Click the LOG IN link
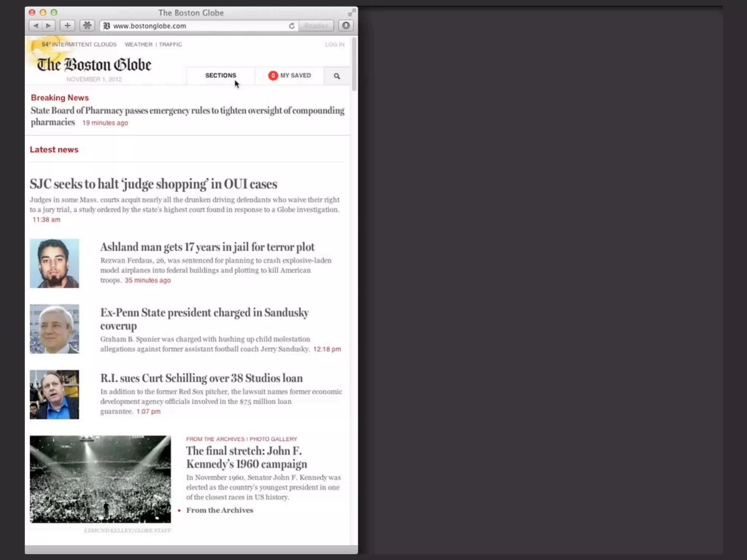Screen dimensions: 747x560 tap(334, 44)
